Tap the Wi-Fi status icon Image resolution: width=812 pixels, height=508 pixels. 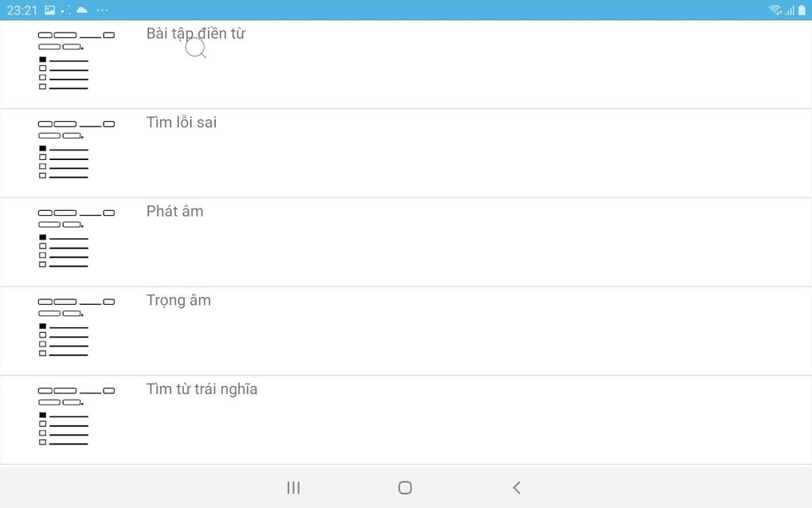coord(775,10)
